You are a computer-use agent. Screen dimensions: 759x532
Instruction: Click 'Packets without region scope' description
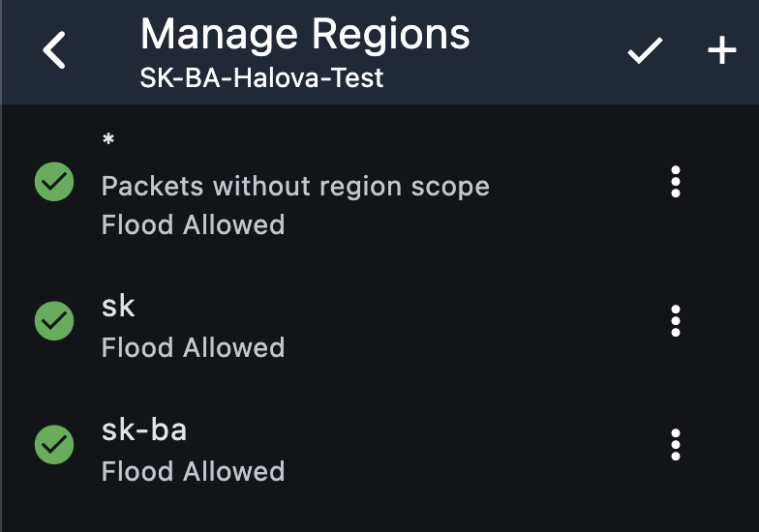click(295, 186)
